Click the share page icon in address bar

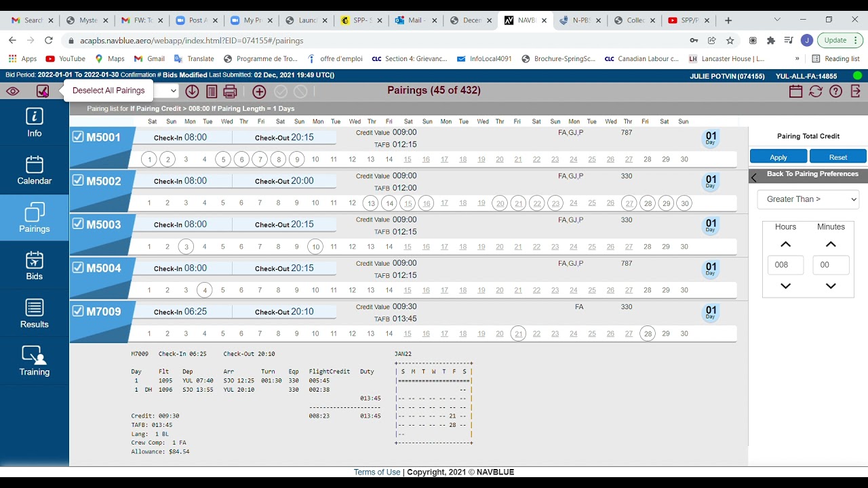coord(712,41)
